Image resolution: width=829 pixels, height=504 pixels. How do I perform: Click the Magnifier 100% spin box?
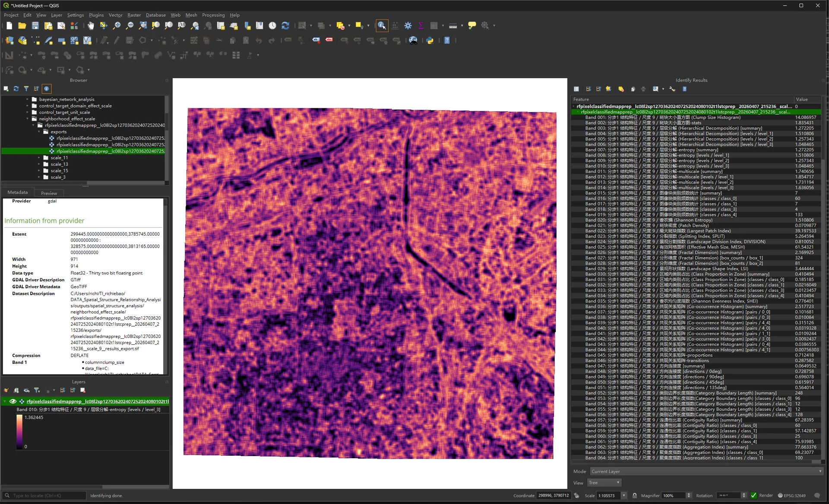tap(677, 495)
